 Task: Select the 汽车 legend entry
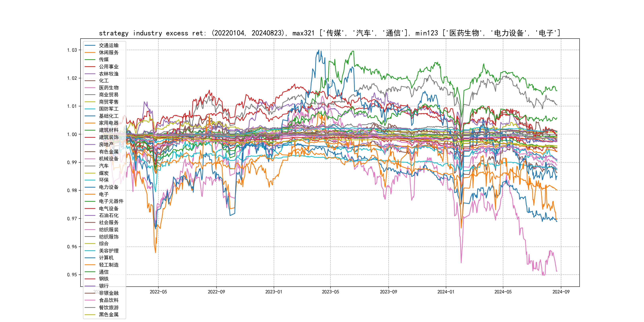click(104, 166)
